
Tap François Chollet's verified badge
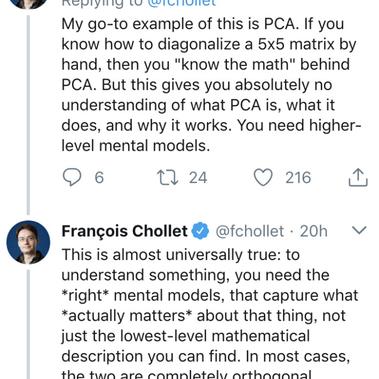tap(199, 231)
